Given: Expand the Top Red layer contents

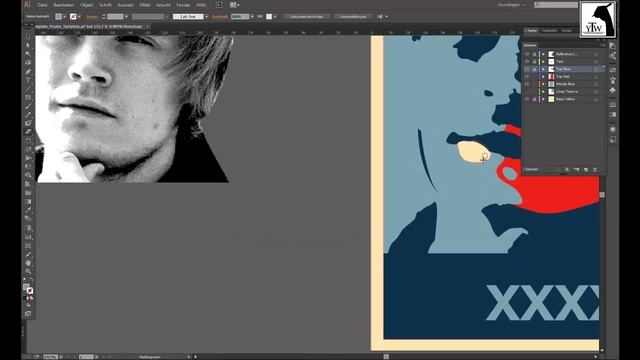Looking at the screenshot, I should (x=543, y=76).
